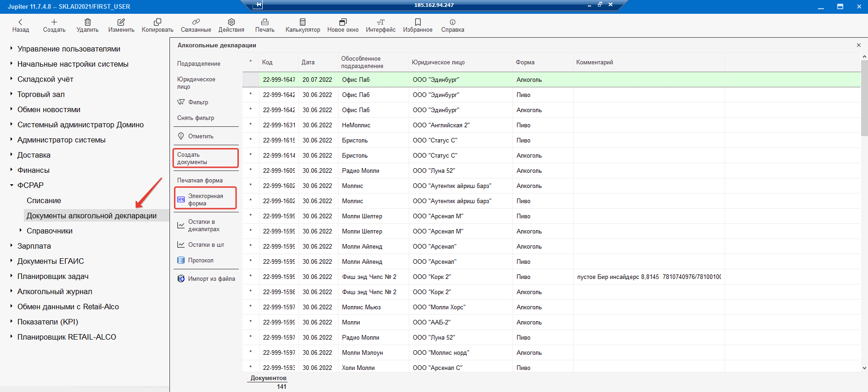Click the Копировать icon
Screen dimensions: 868x392
click(x=158, y=22)
